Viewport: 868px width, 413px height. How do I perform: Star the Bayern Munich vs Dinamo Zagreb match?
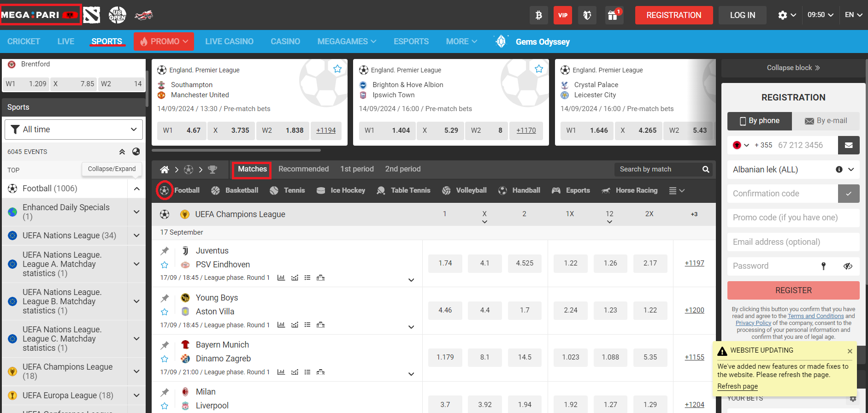pos(165,359)
